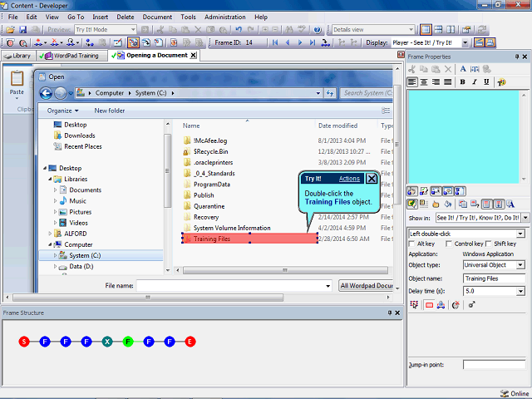This screenshot has height=399, width=532.
Task: Switch to the WordPad Training tab
Action: (x=71, y=56)
